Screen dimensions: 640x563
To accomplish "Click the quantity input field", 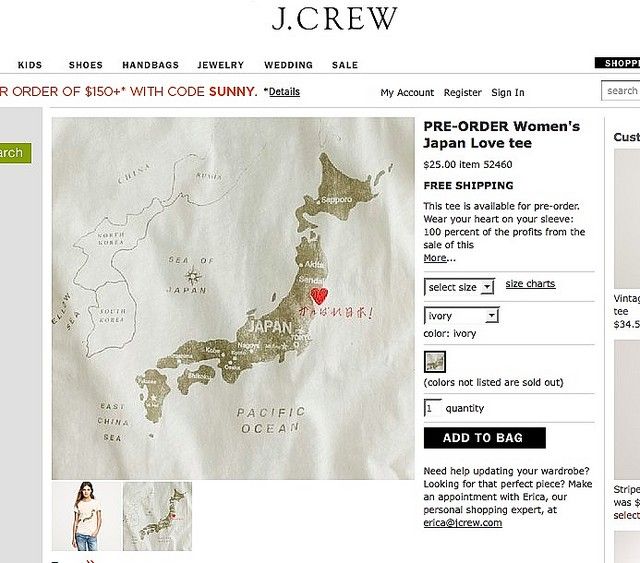I will [x=433, y=408].
